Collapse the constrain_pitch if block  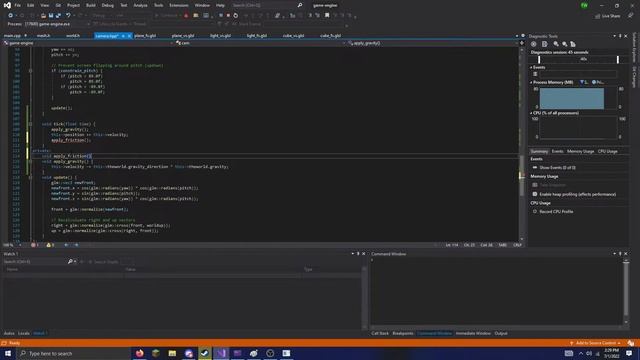(x=30, y=71)
